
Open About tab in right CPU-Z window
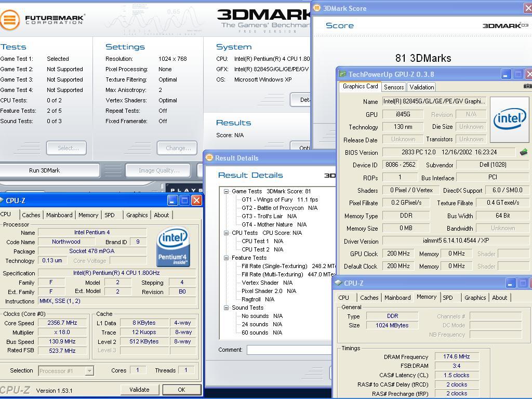[500, 298]
